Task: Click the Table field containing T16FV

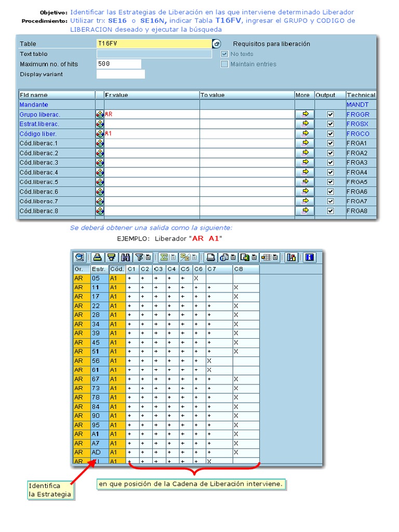Action: [x=154, y=44]
